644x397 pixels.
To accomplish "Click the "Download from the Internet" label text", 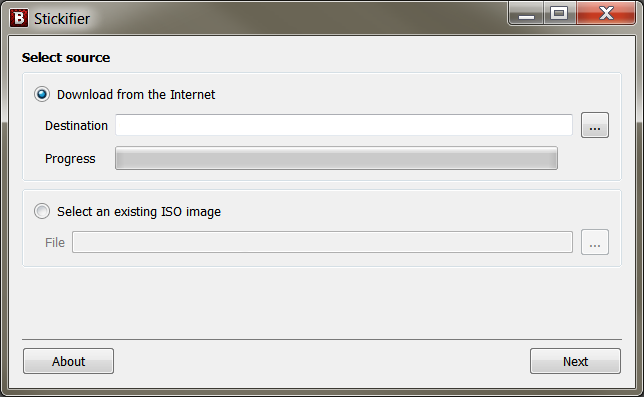I will pyautogui.click(x=136, y=95).
